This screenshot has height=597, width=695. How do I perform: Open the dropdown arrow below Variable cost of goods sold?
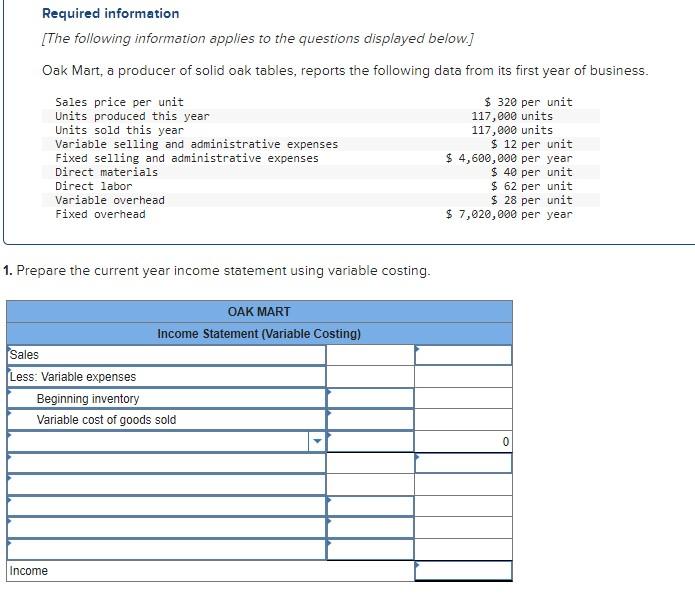tap(317, 441)
